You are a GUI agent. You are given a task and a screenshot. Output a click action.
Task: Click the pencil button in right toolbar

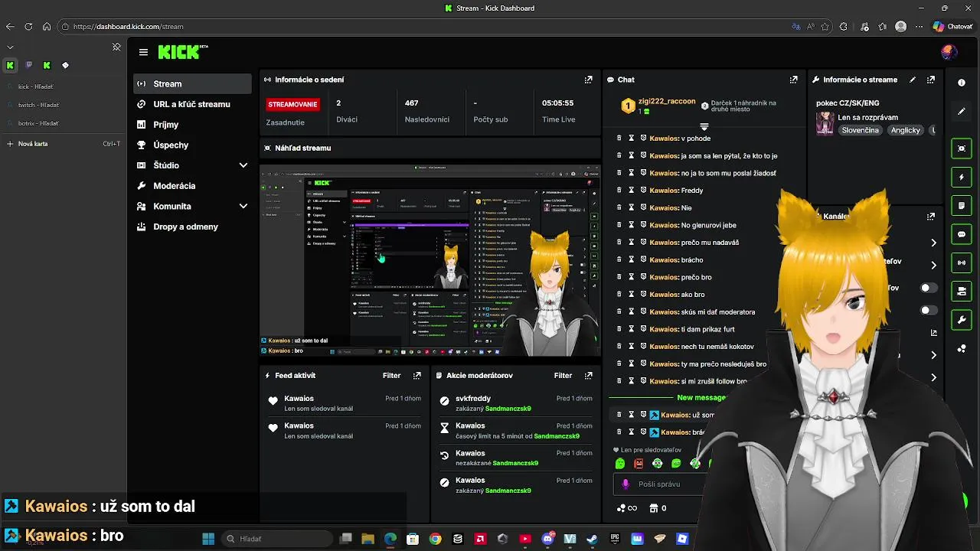click(x=962, y=112)
